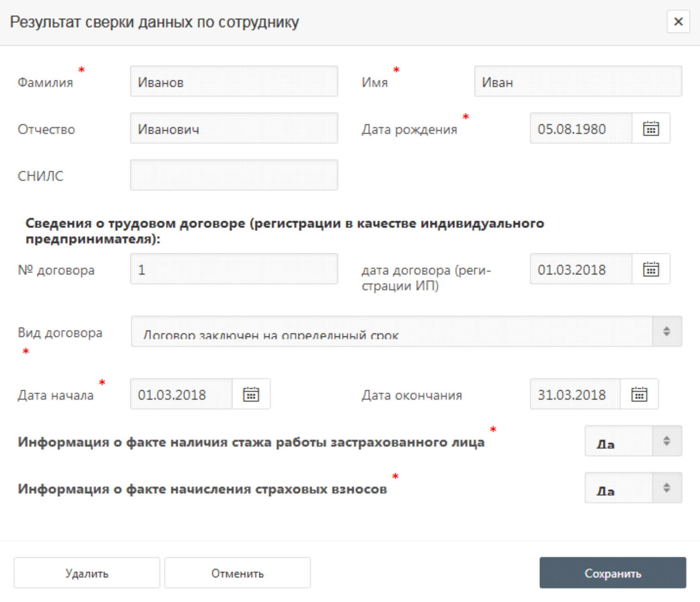Open the calendar for Дата рождения
This screenshot has width=700, height=602.
(x=651, y=129)
